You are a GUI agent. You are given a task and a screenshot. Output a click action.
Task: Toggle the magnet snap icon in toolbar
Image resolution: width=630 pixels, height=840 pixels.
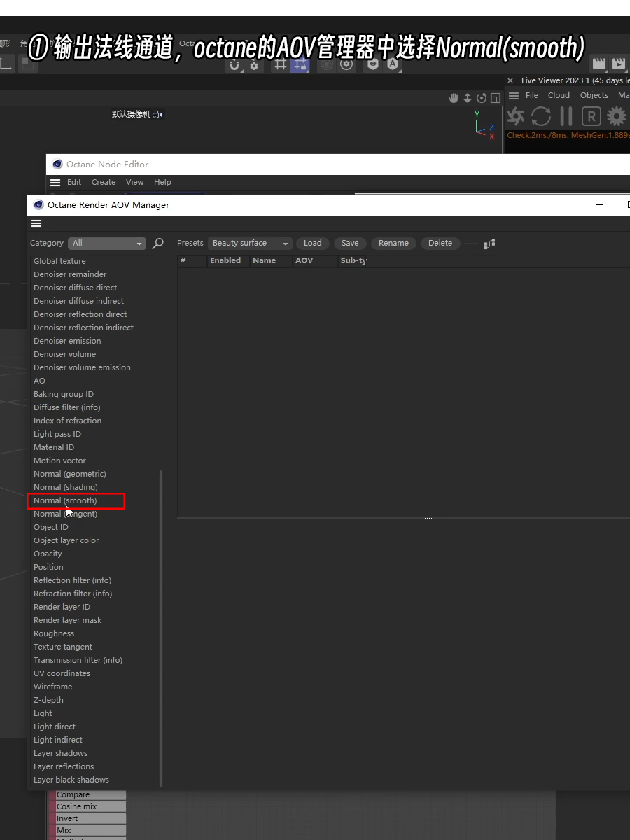pos(234,65)
